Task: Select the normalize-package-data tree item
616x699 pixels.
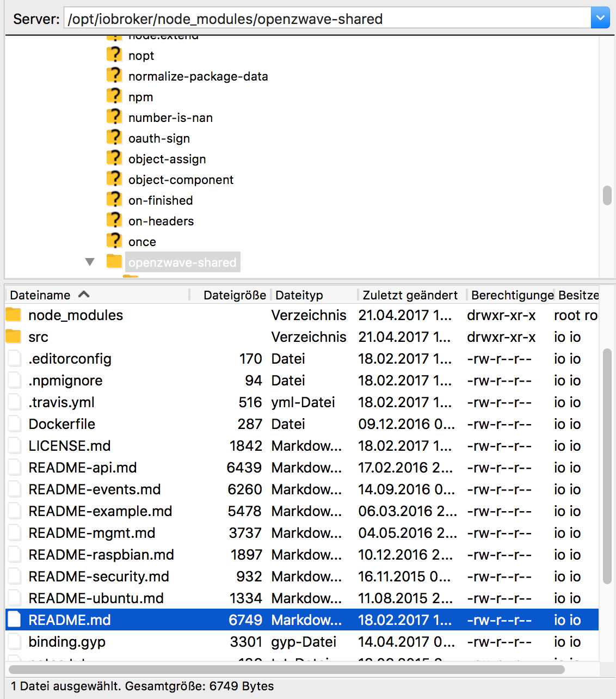Action: 198,76
